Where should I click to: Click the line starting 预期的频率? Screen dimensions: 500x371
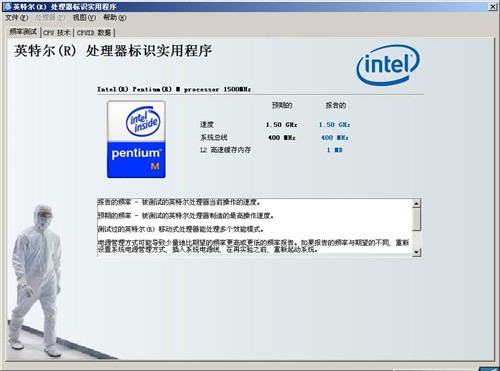tap(186, 216)
